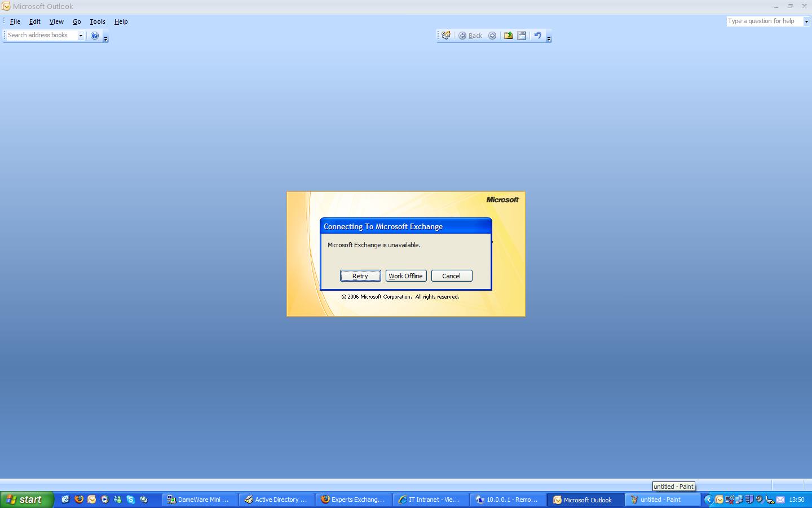The height and width of the screenshot is (508, 812).
Task: Click the Retry button in the dialog
Action: pyautogui.click(x=360, y=276)
